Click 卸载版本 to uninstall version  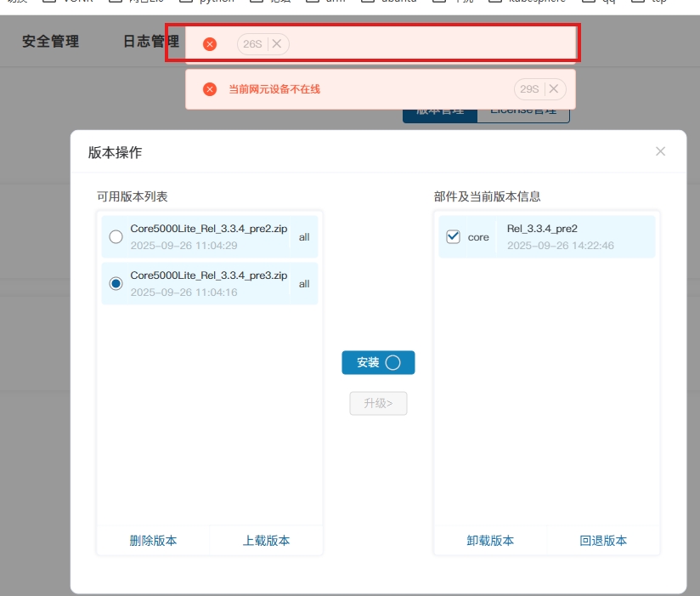(490, 541)
